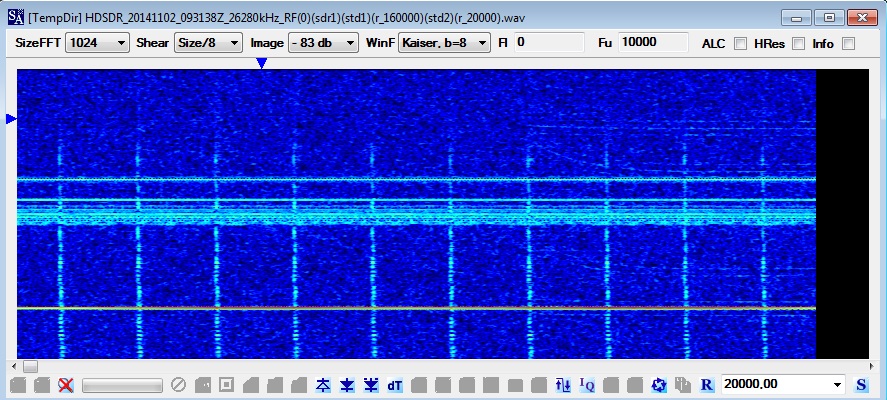Image resolution: width=887 pixels, height=400 pixels.
Task: Click the grey copy-pages icon beside R
Action: [683, 385]
